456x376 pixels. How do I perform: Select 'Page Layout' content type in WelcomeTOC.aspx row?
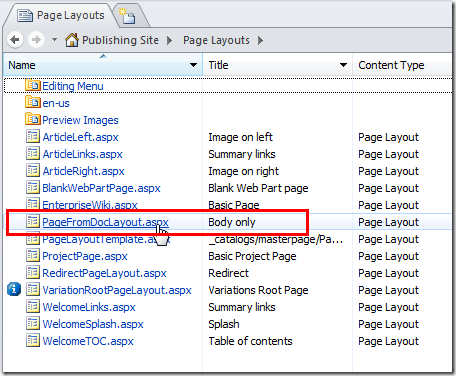coord(388,341)
